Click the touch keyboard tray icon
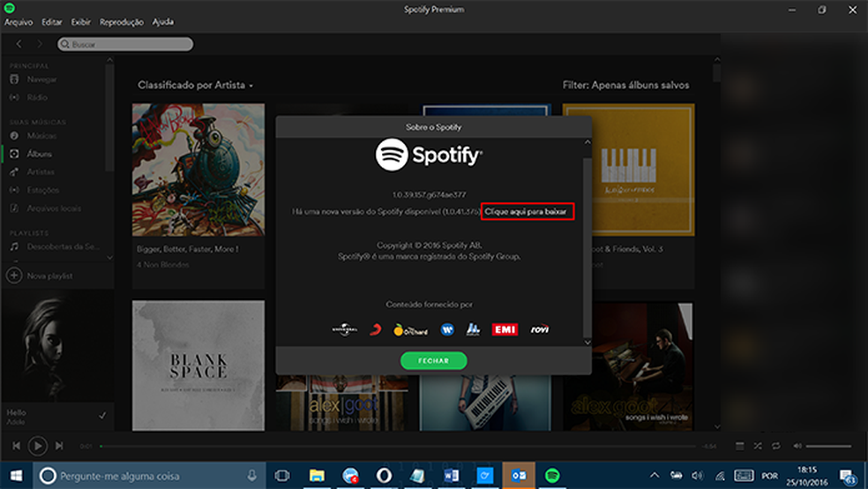The image size is (868, 489). 744,476
